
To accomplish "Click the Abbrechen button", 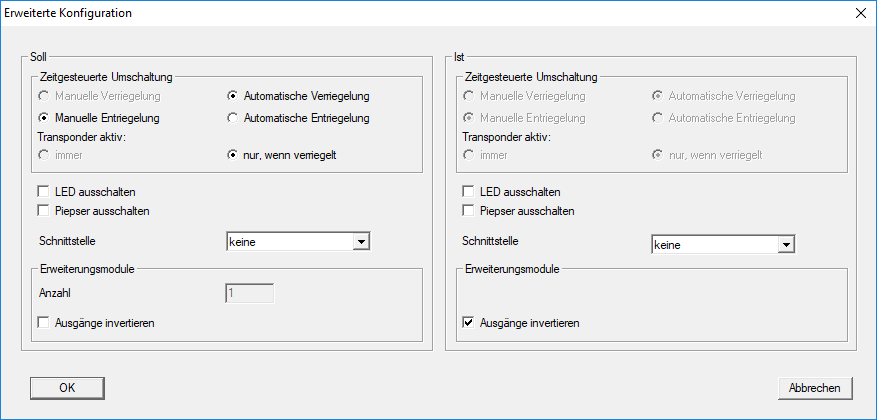I will coord(815,387).
